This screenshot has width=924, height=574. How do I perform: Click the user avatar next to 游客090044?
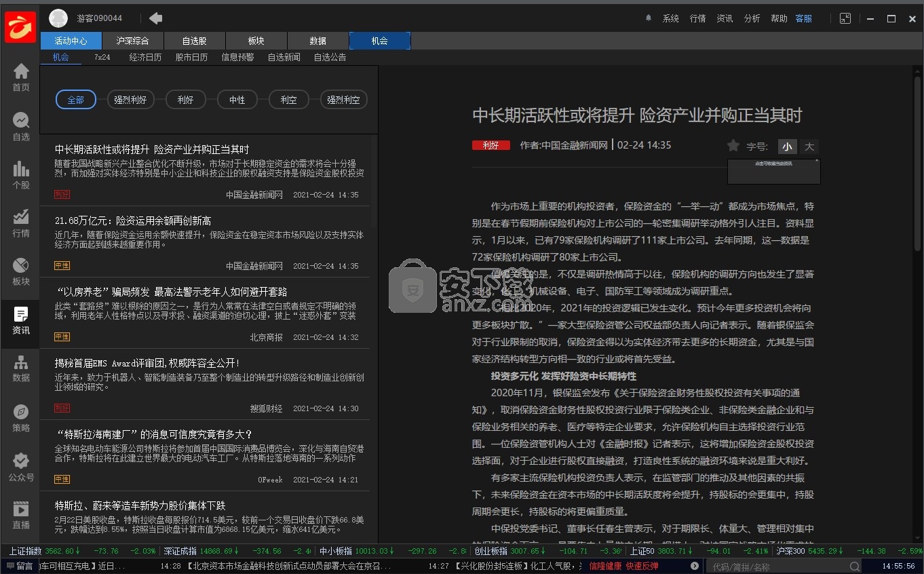pyautogui.click(x=58, y=18)
